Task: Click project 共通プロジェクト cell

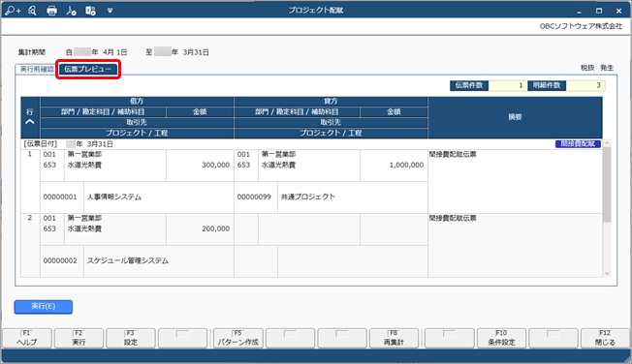Action: (x=353, y=197)
